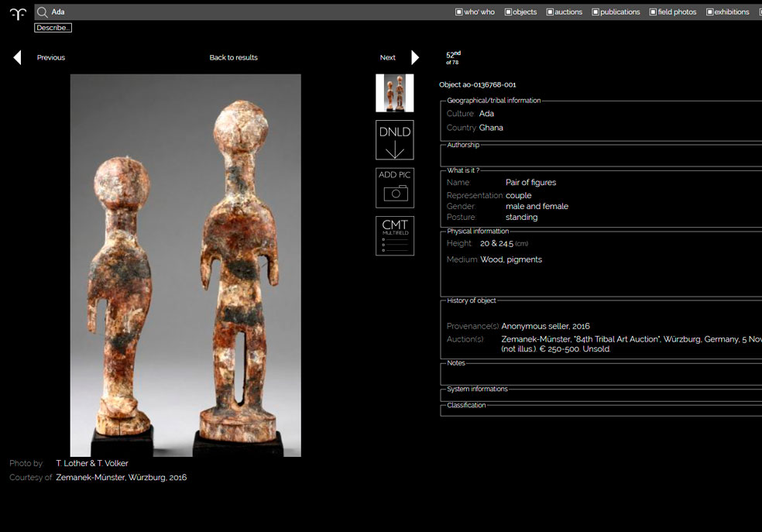Click photographer T. Lother & T. Volker
This screenshot has height=532, width=762.
pyautogui.click(x=92, y=464)
